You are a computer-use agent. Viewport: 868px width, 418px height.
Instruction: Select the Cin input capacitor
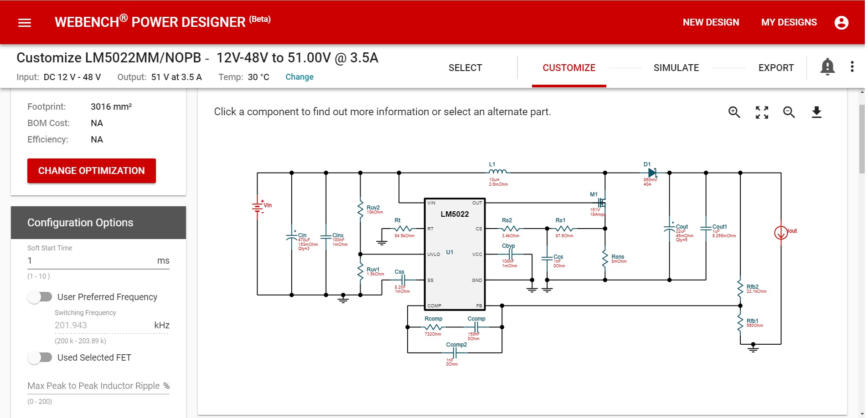(x=292, y=237)
